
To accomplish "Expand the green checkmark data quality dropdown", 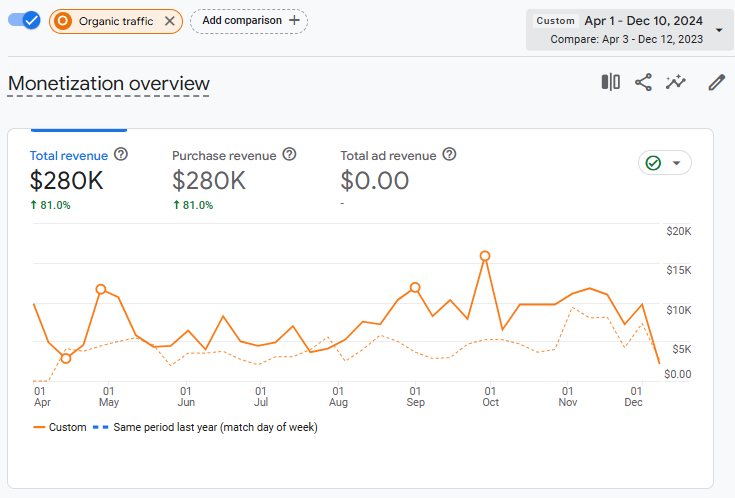I will (665, 163).
